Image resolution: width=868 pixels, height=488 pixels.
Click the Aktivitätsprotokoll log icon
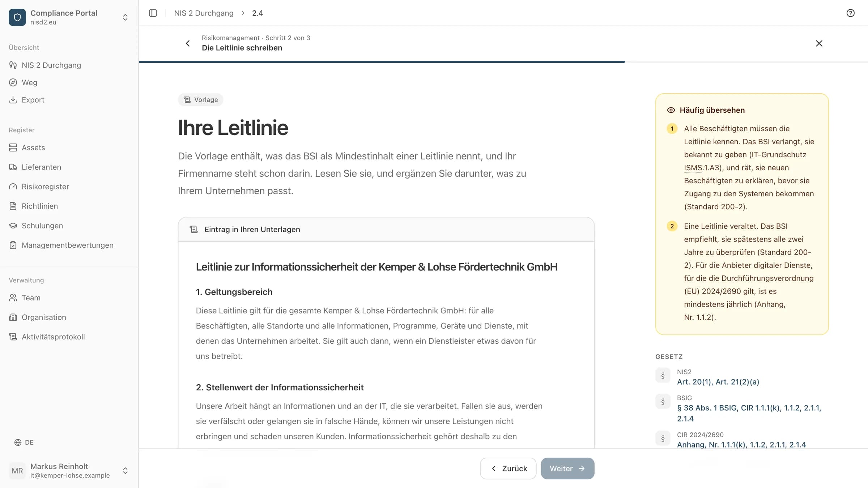click(x=13, y=337)
